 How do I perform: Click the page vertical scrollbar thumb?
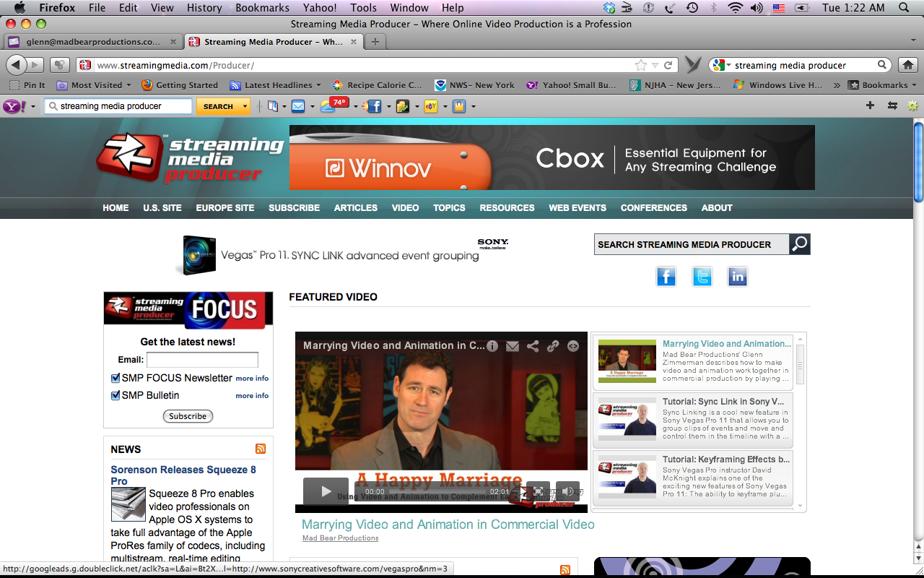918,163
